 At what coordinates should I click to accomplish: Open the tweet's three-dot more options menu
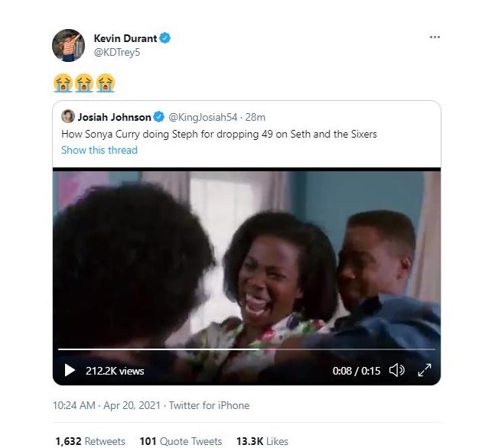coord(435,37)
